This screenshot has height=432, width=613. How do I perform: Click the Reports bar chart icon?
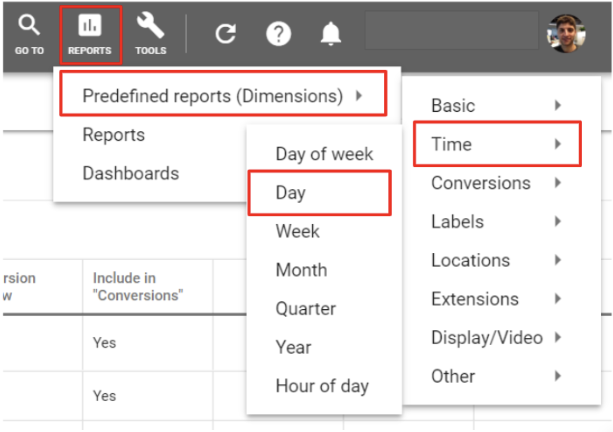tap(90, 25)
